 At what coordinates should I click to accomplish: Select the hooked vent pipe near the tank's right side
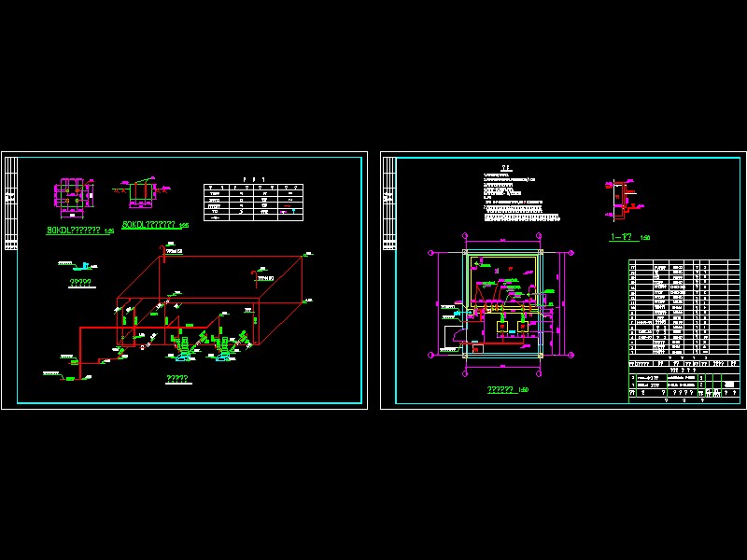coord(255,279)
